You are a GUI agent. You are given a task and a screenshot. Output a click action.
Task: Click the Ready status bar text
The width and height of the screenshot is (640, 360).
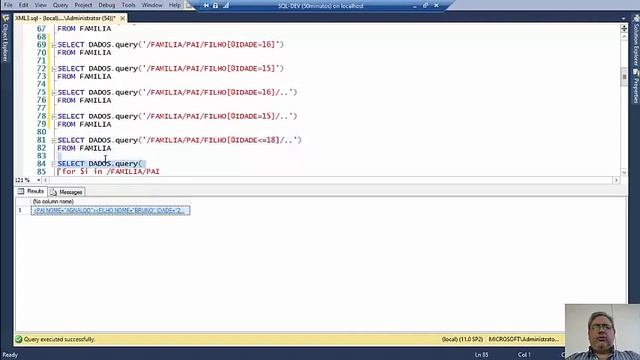10,355
